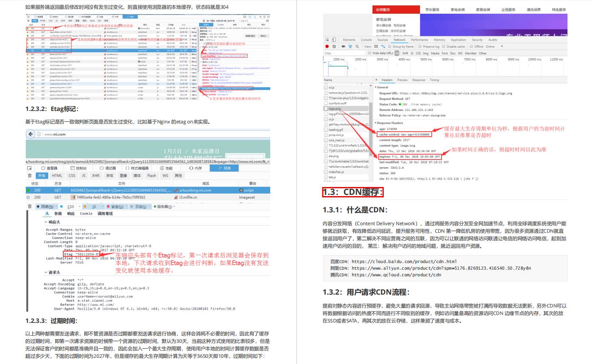
Task: Open the Performance tab
Action: pyautogui.click(x=419, y=40)
